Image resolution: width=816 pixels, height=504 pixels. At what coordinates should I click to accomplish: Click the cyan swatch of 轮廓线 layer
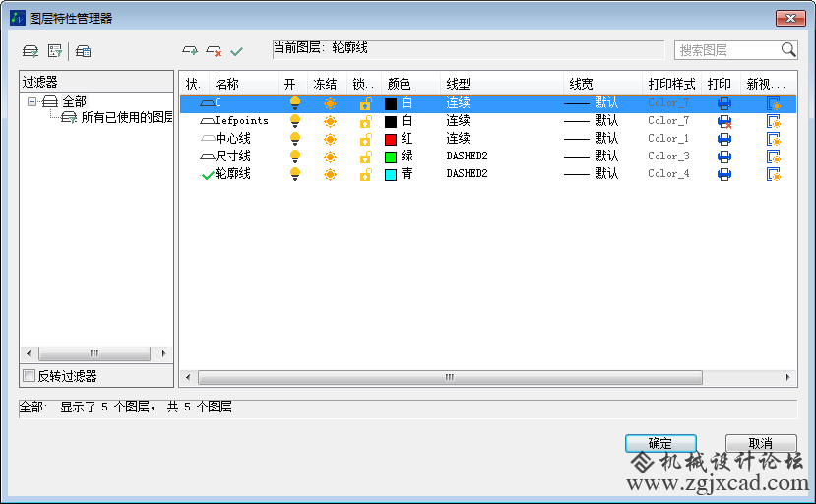391,175
